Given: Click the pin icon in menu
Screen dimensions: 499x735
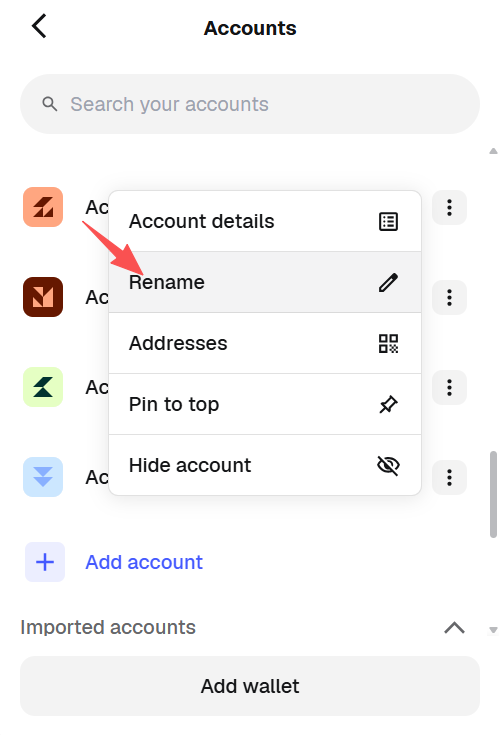Looking at the screenshot, I should coord(388,405).
